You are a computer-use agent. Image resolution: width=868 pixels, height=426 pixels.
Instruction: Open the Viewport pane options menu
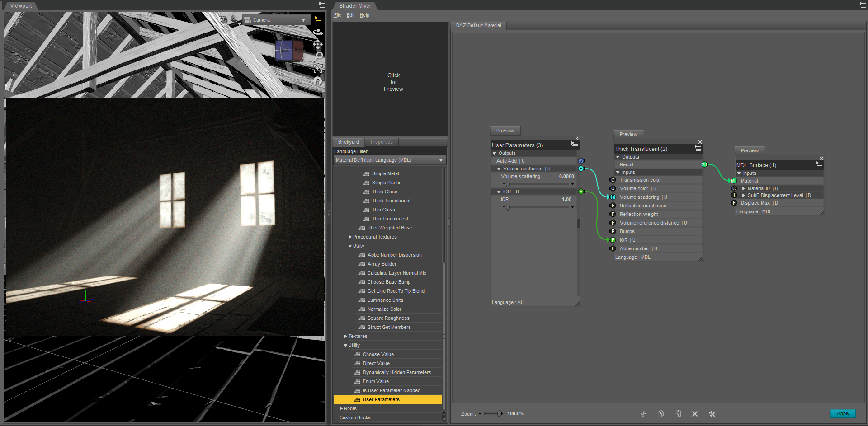[322, 5]
